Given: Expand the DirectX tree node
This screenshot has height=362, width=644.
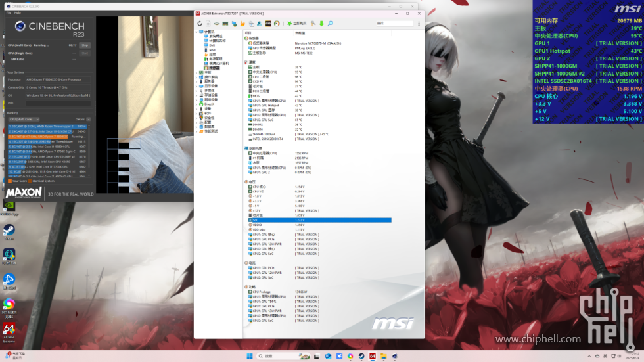Looking at the screenshot, I should [x=196, y=104].
